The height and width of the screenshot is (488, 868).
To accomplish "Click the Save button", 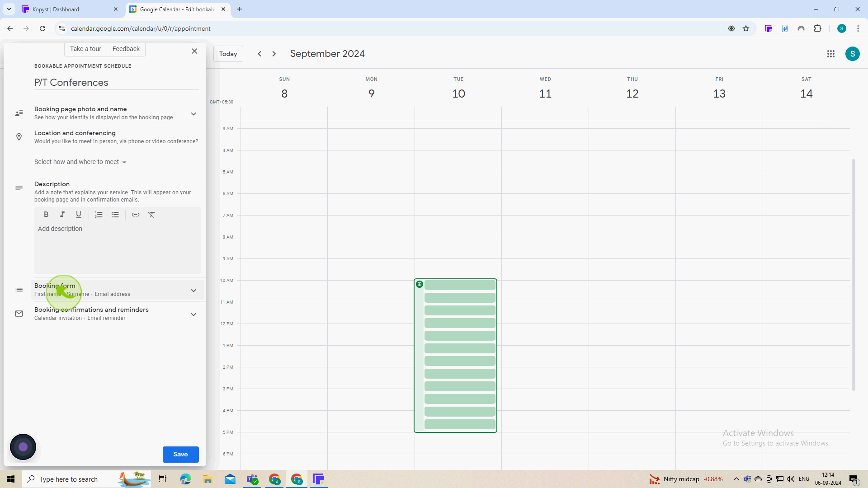I will 181,454.
